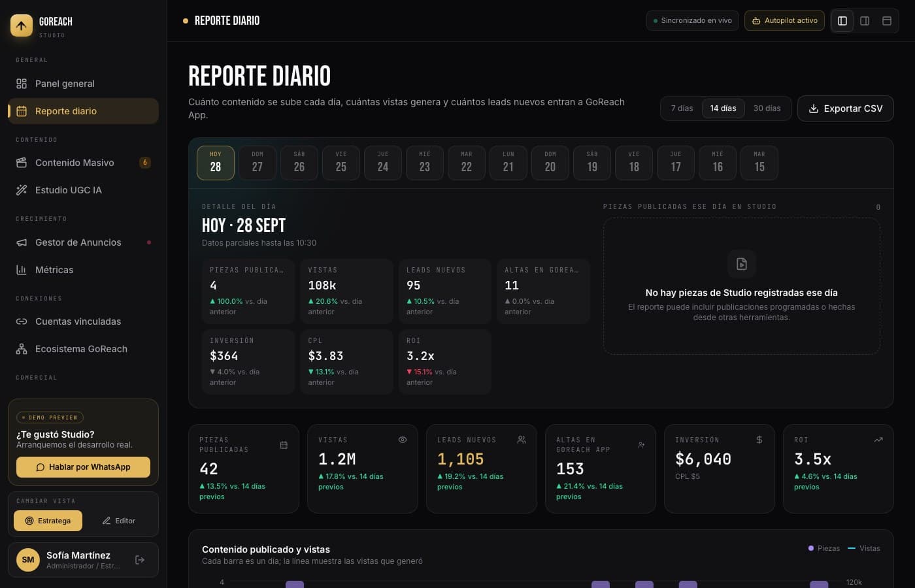Click the 1,105 Leads Nuevos total
Image resolution: width=915 pixels, height=588 pixels.
(461, 459)
